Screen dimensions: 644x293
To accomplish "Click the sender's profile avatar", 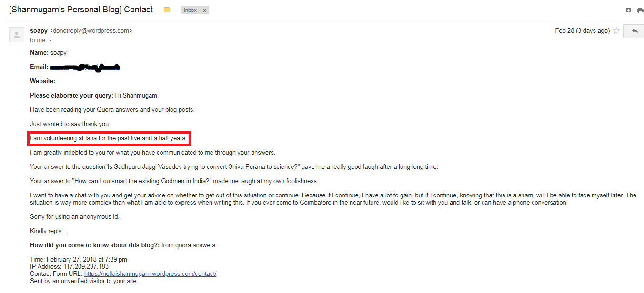I will [17, 35].
